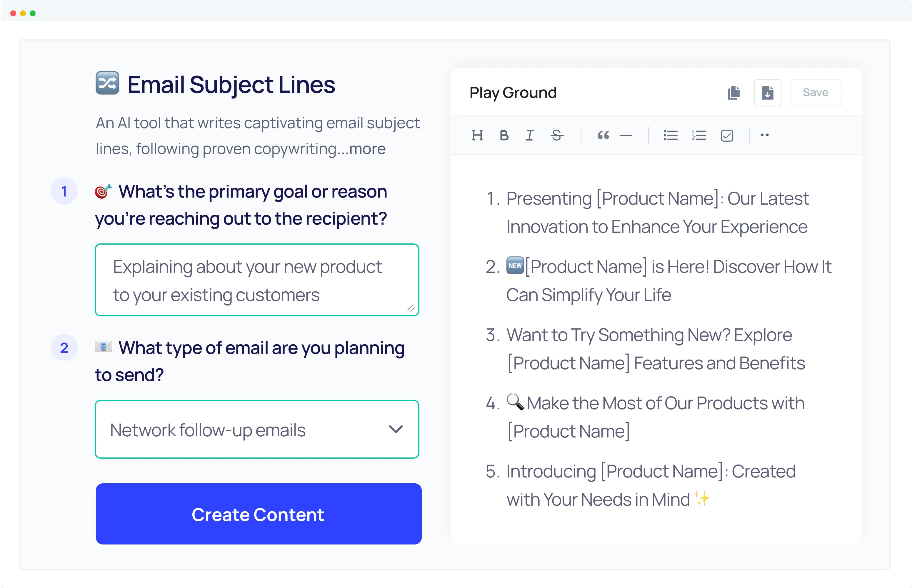Create a numbered list
The width and height of the screenshot is (912, 588).
(698, 135)
